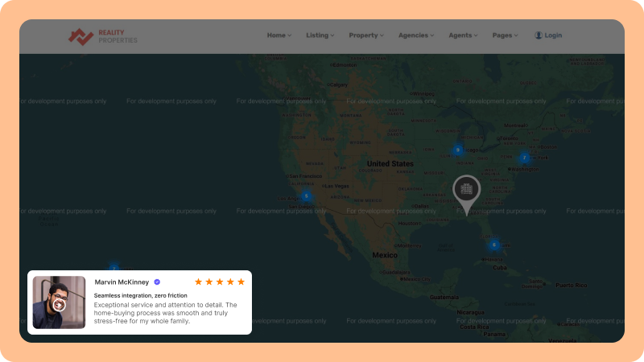Screen dimensions: 644x362
Task: Play the Marvin McKinney testimonial video
Action: coord(59,305)
